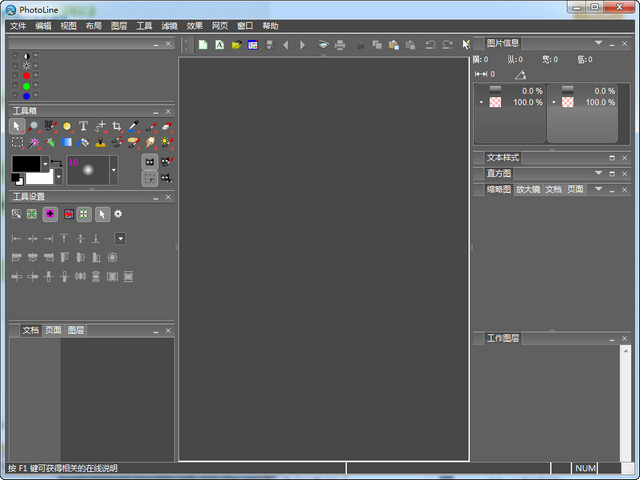Open the gear settings in tool settings
The image size is (640, 480).
[x=118, y=213]
